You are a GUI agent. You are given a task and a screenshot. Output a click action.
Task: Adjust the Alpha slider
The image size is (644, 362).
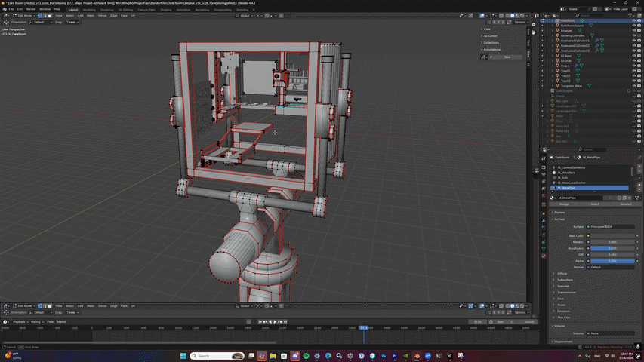tap(612, 261)
